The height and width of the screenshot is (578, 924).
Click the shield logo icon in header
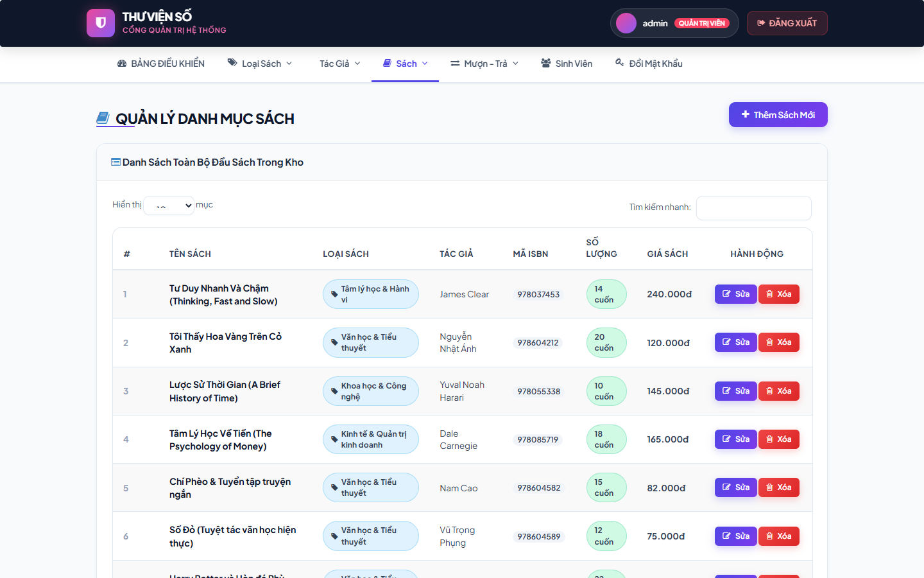[x=101, y=23]
